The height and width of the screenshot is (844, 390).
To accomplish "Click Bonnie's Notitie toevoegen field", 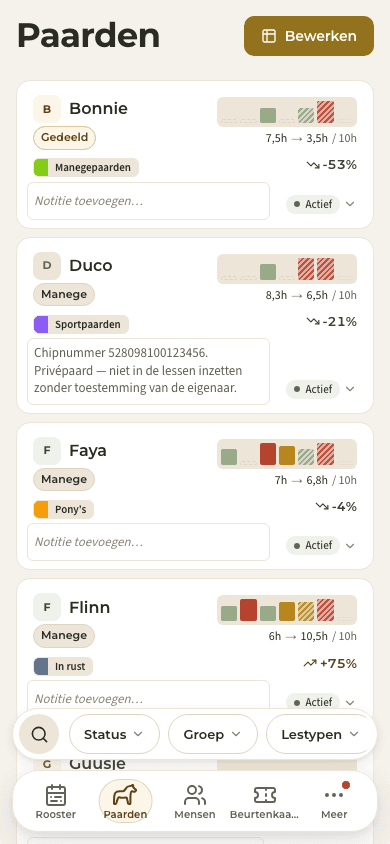I will pos(148,201).
